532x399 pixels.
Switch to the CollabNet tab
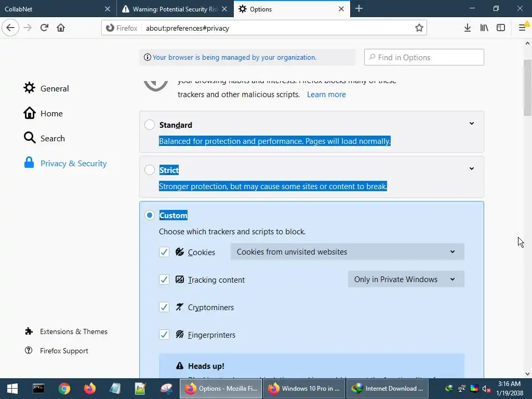point(58,9)
